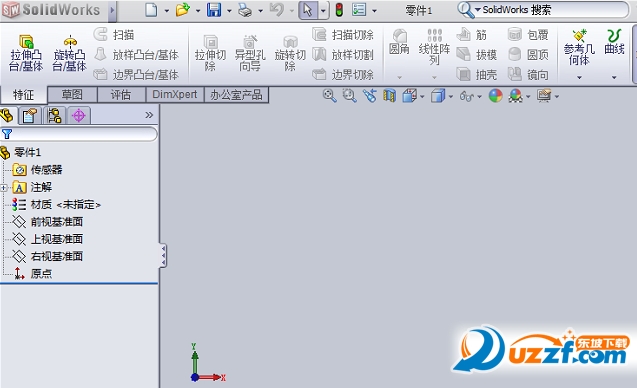
Task: Click the Section View icon
Action: click(x=389, y=96)
